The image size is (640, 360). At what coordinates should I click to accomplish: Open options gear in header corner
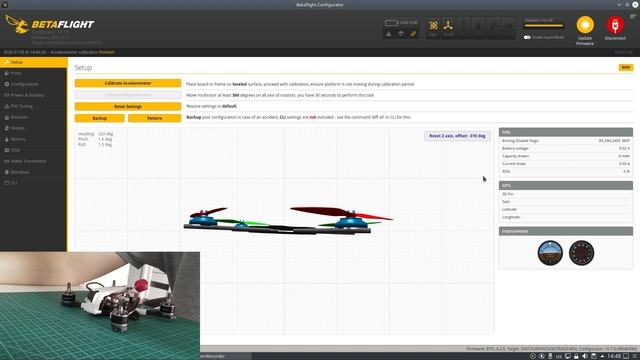pyautogui.click(x=633, y=16)
